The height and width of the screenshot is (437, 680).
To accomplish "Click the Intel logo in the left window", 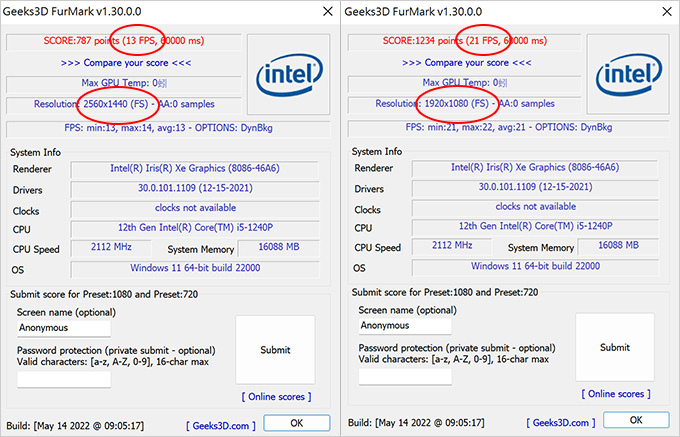I will [x=289, y=74].
